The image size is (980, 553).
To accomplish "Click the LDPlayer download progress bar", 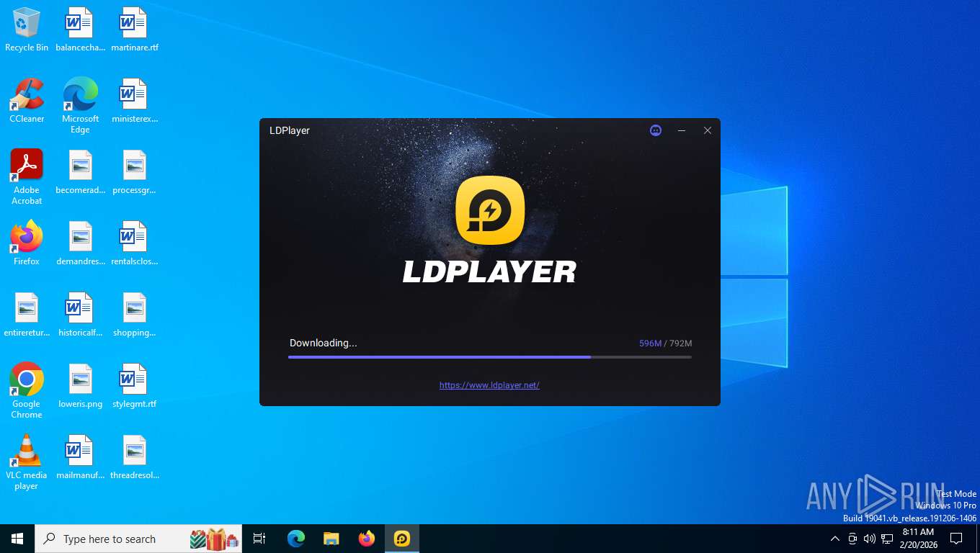I will coord(490,357).
